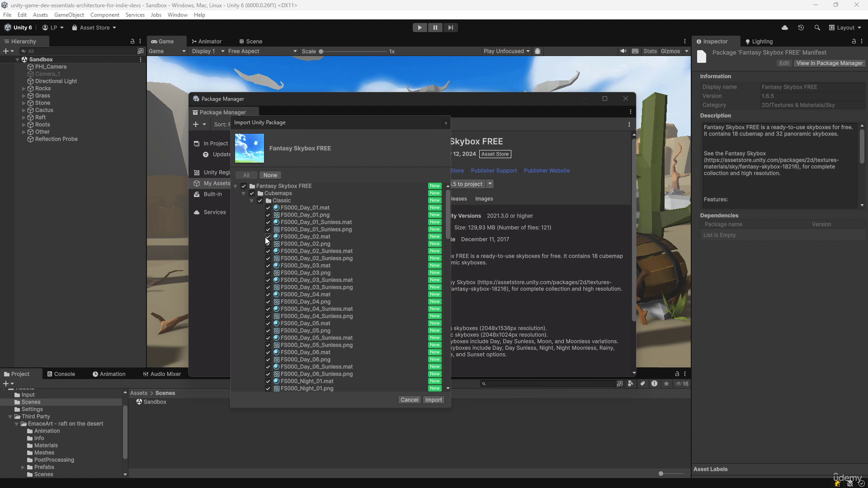Image resolution: width=868 pixels, height=488 pixels.
Task: Open the Window menu
Action: tap(177, 15)
